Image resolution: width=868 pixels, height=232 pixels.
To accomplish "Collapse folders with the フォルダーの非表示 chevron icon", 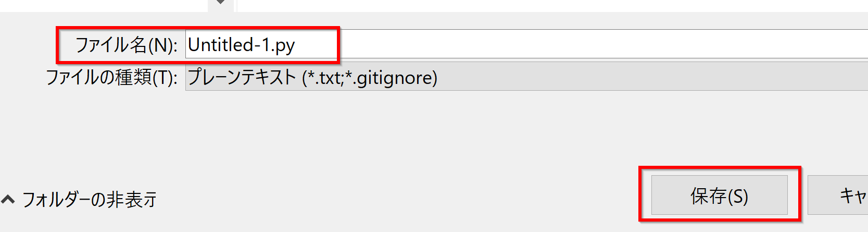I will click(x=8, y=199).
